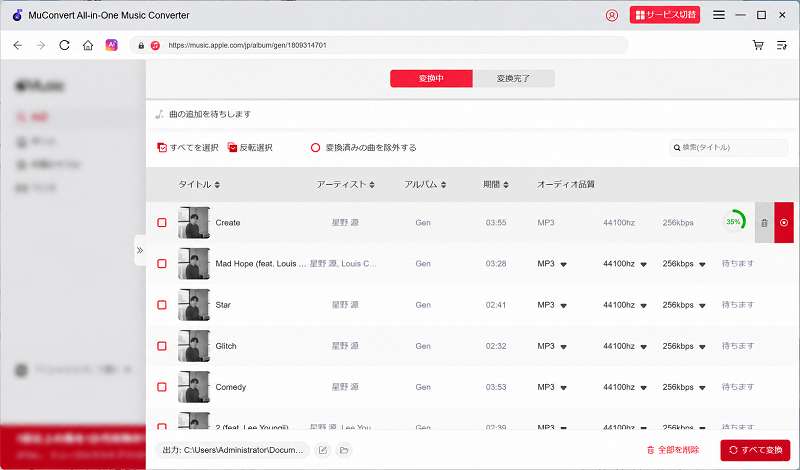Reload the page
800x470 pixels.
(x=64, y=45)
